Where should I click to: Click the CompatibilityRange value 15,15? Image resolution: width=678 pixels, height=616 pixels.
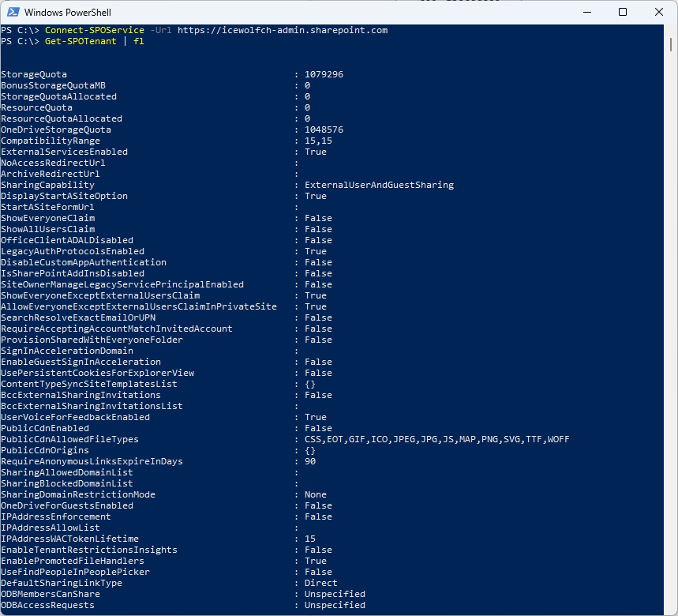click(318, 141)
